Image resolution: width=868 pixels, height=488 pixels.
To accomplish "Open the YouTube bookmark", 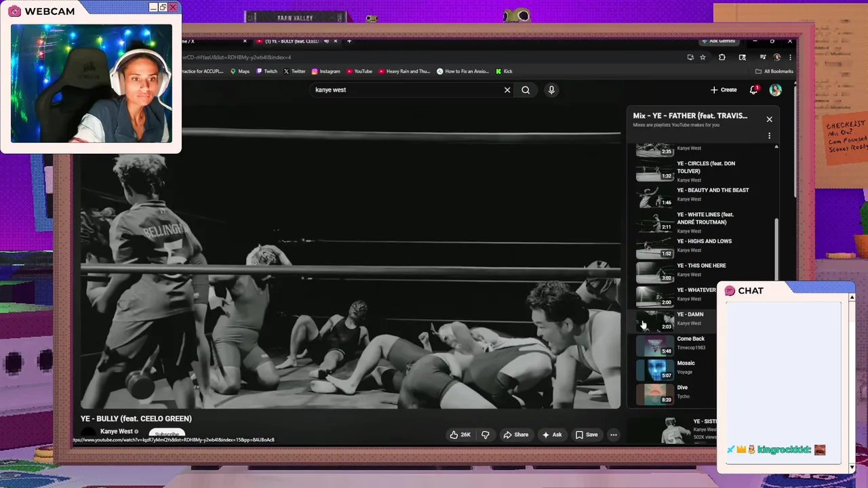I will pyautogui.click(x=359, y=71).
